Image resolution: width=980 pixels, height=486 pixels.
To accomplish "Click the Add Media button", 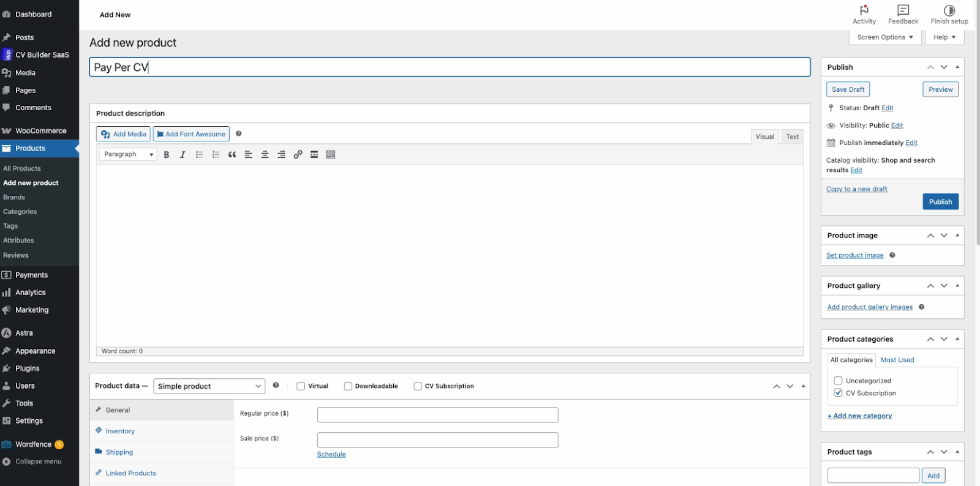I will point(123,134).
